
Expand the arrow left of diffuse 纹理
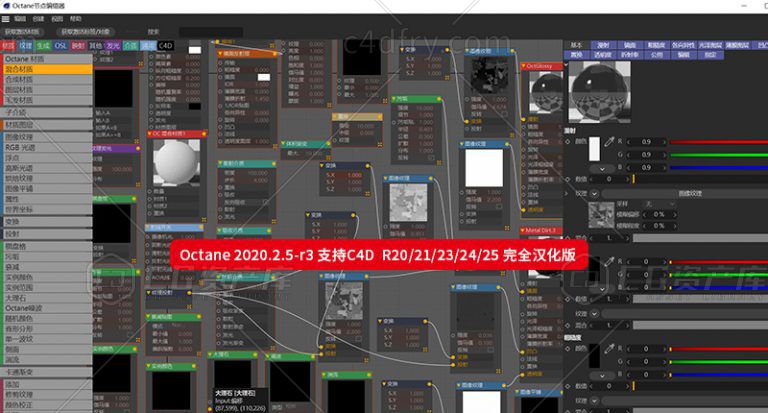tap(567, 194)
